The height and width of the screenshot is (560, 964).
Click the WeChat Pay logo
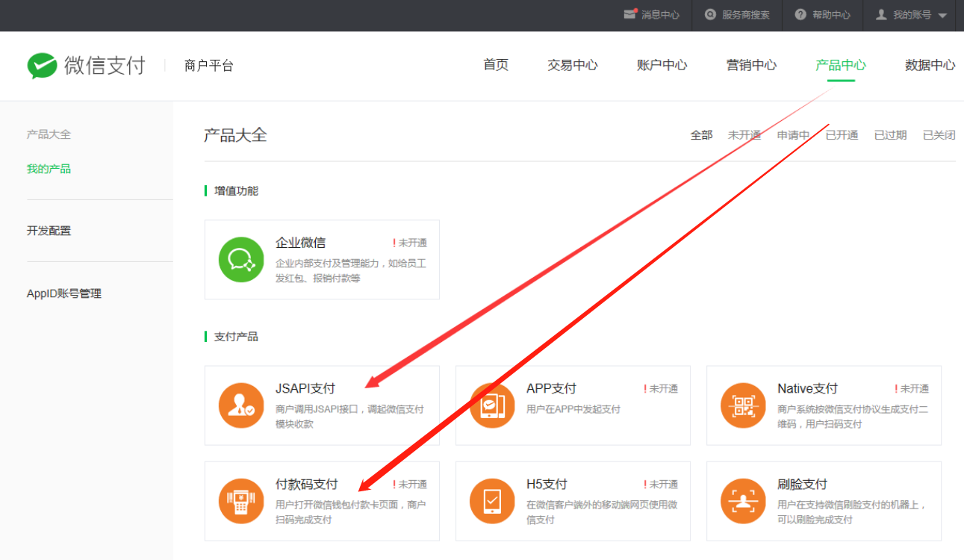86,66
